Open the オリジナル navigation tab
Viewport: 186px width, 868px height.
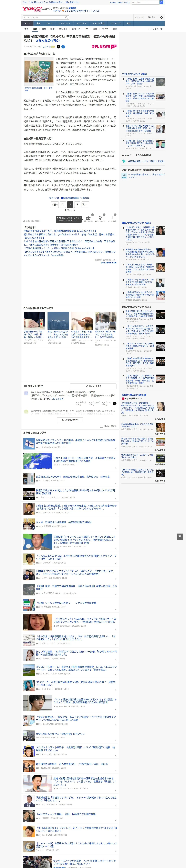pos(81,24)
